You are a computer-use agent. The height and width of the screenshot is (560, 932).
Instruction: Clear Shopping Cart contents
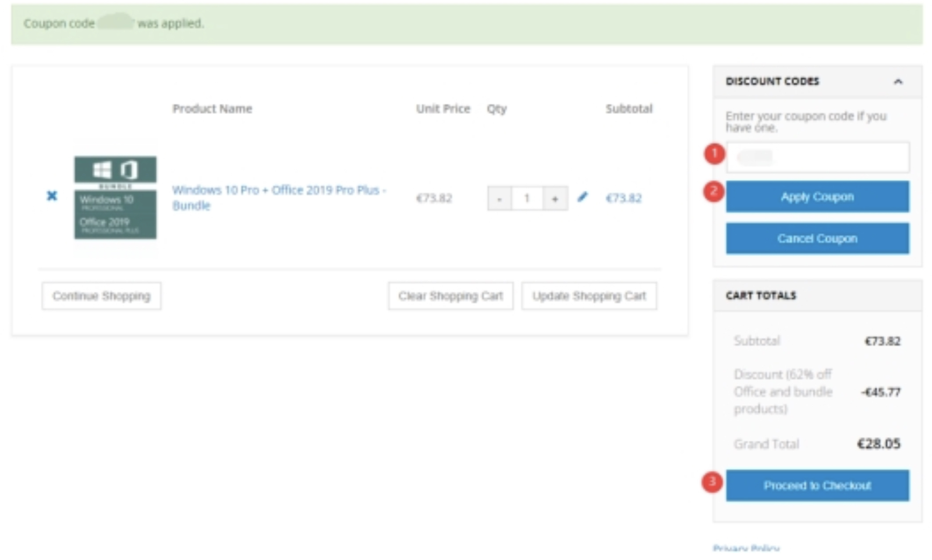click(450, 296)
